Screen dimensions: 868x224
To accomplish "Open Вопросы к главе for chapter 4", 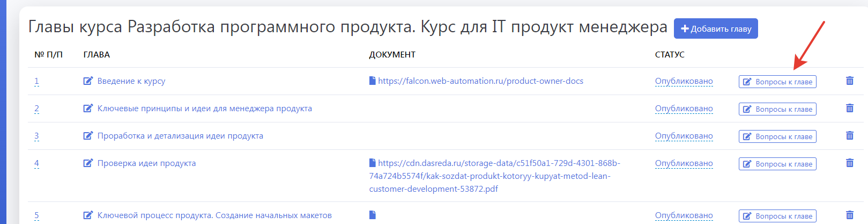I will tap(777, 164).
